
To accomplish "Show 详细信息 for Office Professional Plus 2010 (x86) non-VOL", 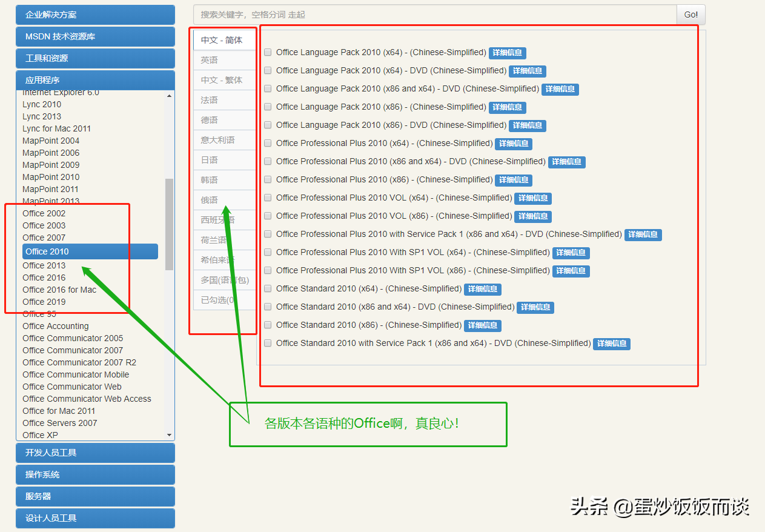I will pyautogui.click(x=514, y=180).
